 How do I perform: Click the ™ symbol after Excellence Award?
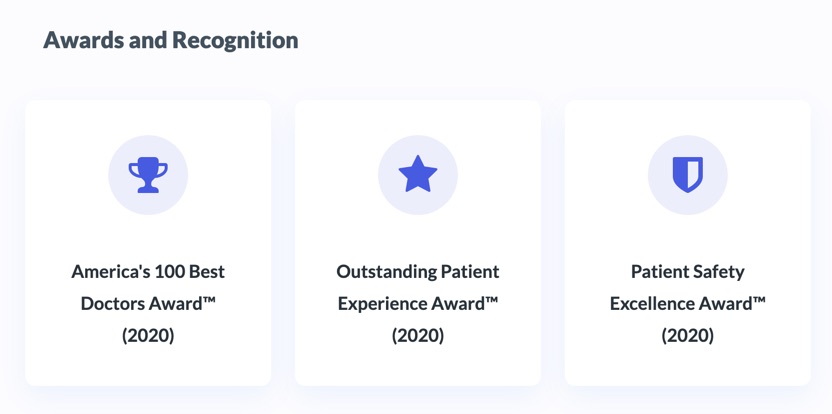tap(758, 300)
